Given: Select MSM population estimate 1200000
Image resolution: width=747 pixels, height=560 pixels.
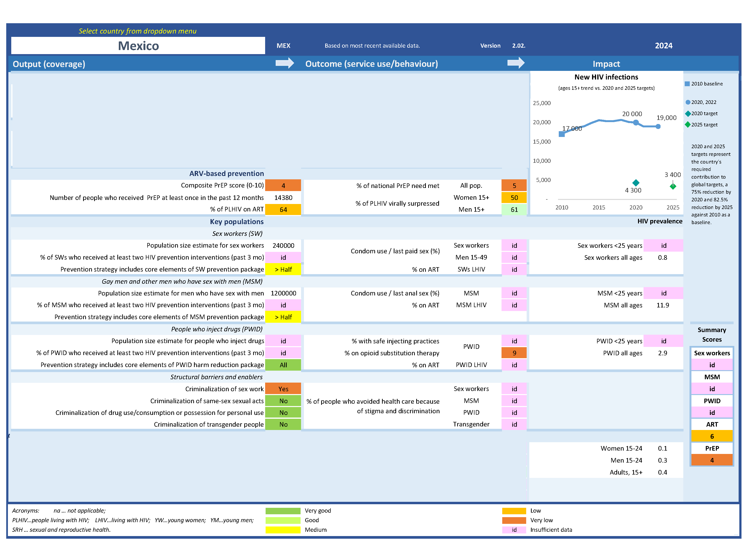Looking at the screenshot, I should pyautogui.click(x=283, y=293).
